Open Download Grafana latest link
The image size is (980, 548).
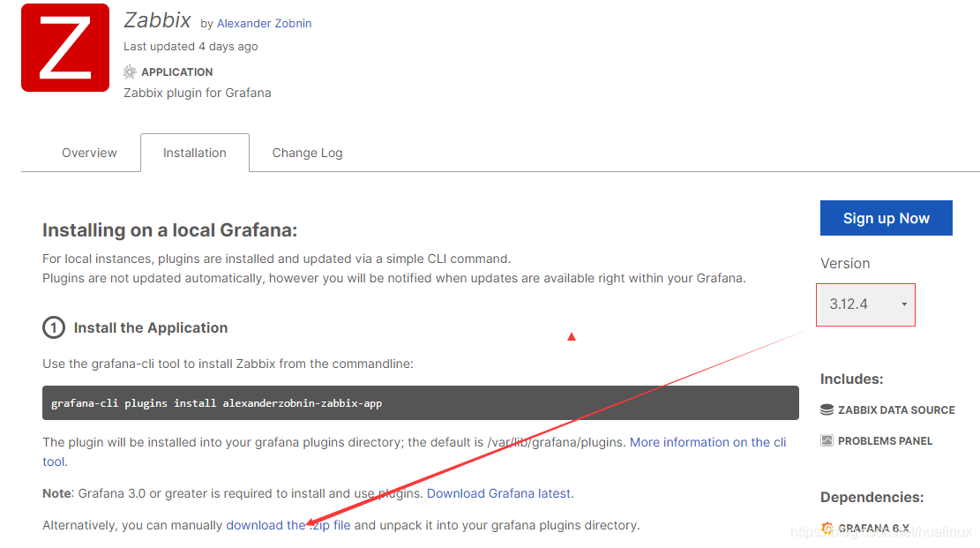pos(498,493)
